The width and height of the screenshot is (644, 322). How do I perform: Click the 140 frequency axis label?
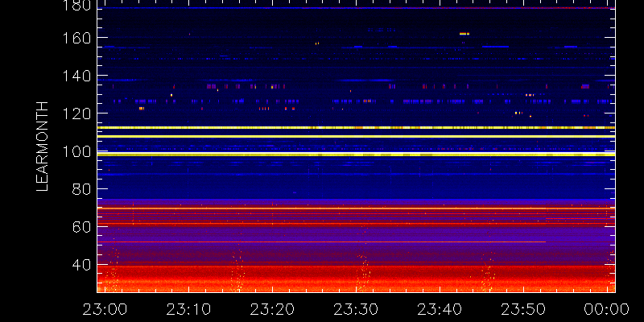76,76
